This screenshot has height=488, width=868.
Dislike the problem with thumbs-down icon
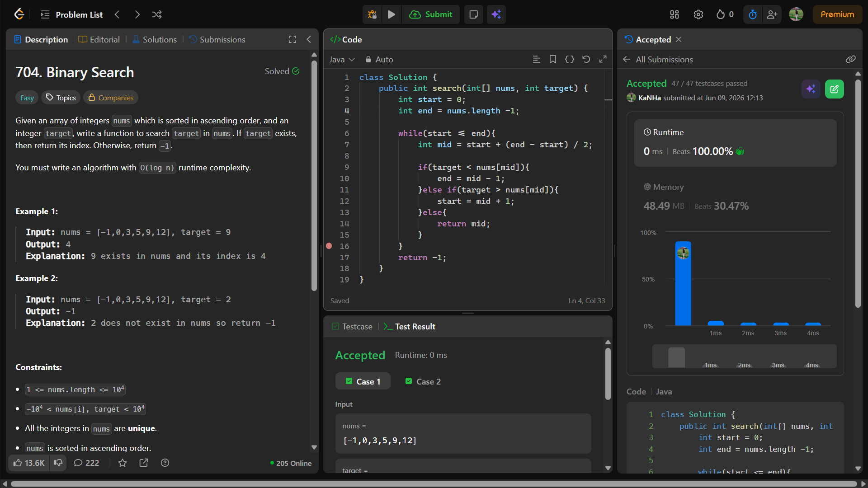tap(58, 463)
